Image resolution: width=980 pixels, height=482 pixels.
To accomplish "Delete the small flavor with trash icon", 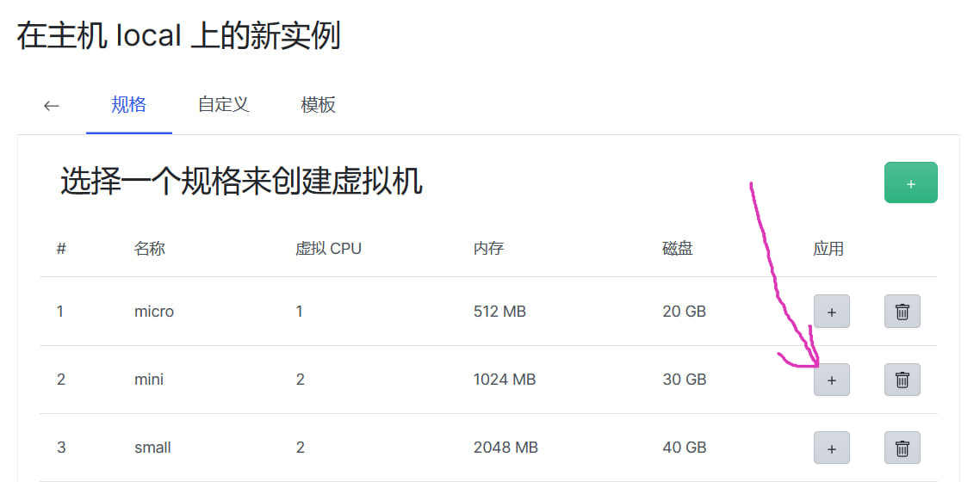I will tap(902, 448).
